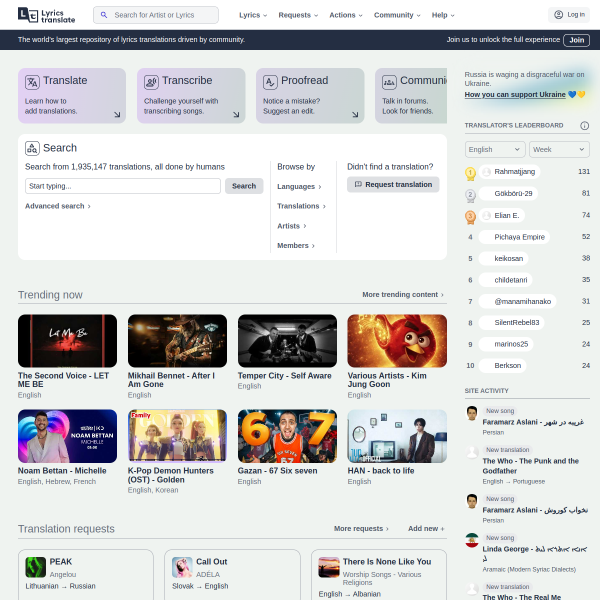
Task: Open Advanced search link
Action: [x=57, y=206]
